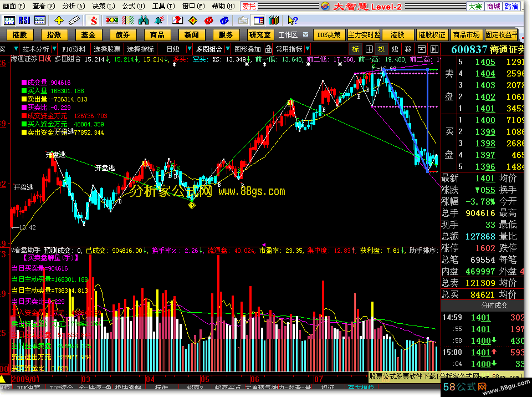532x397 pixels.
Task: Open the 工具(T) menu
Action: [x=163, y=6]
